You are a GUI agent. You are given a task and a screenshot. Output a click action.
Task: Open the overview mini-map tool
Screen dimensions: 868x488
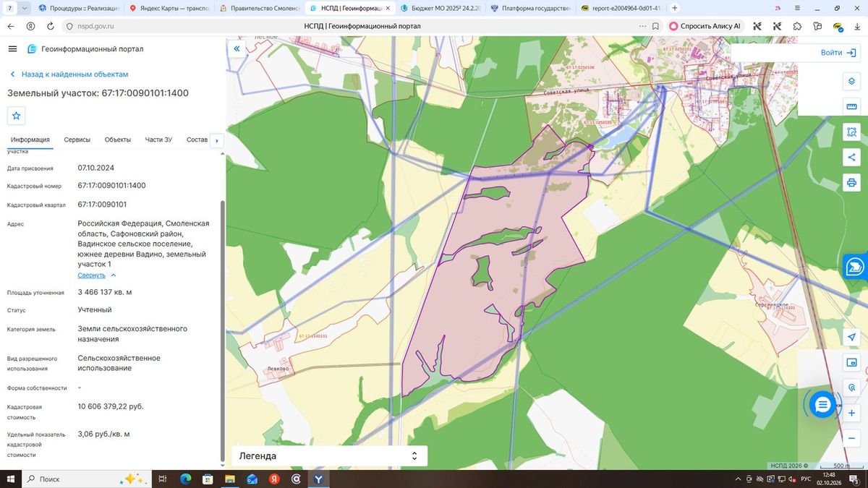(x=851, y=362)
